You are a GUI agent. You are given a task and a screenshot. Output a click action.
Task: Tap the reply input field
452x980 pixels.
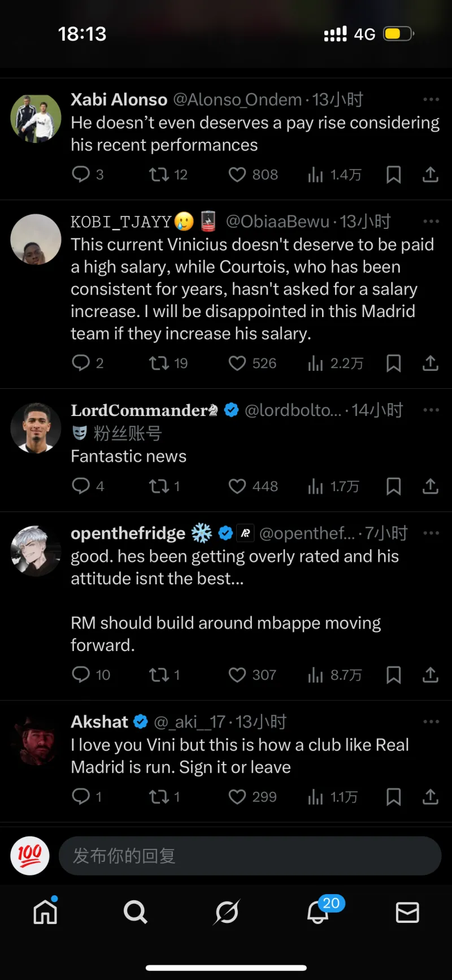[x=250, y=856]
